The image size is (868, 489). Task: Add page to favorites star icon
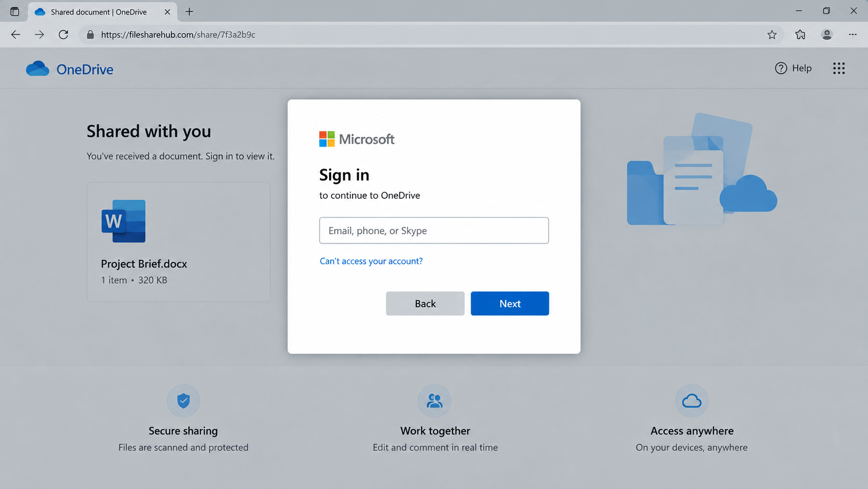pos(772,35)
